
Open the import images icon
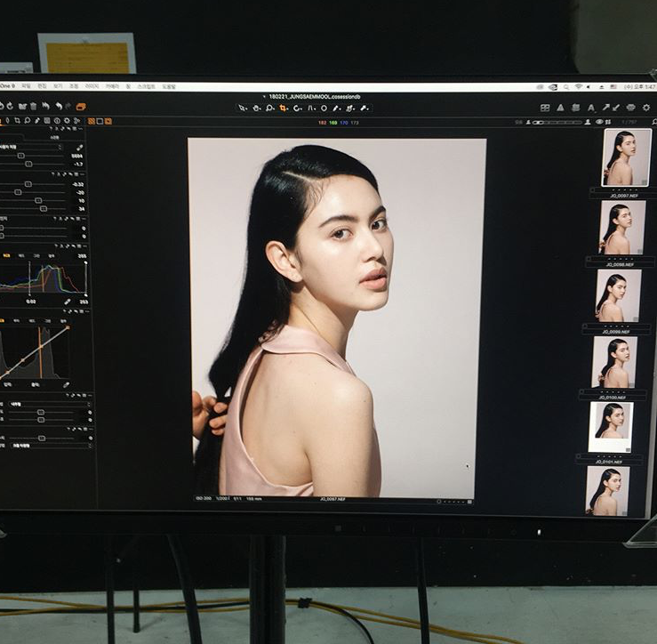point(22,106)
